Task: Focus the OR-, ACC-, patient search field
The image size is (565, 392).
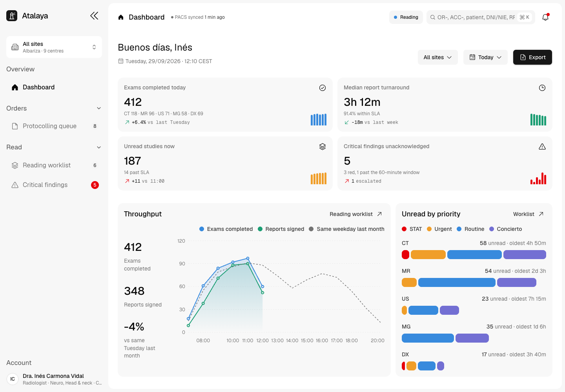Action: tap(481, 17)
